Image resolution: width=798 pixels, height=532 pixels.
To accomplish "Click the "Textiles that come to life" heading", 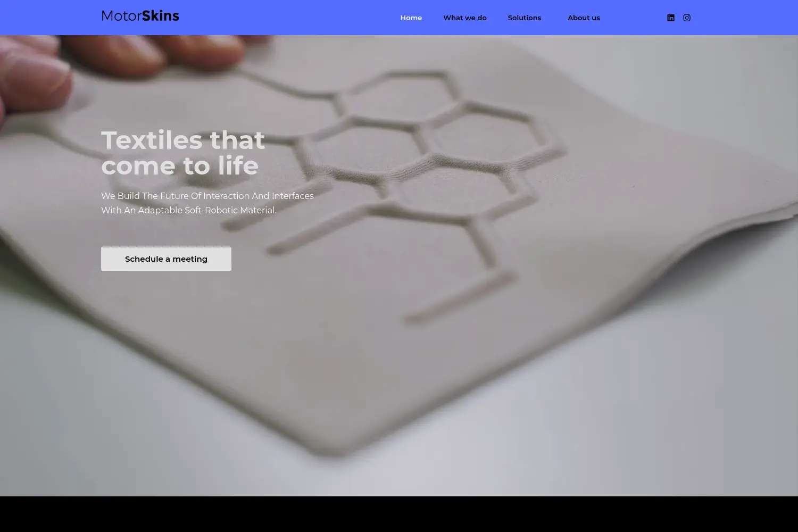I will tap(182, 153).
